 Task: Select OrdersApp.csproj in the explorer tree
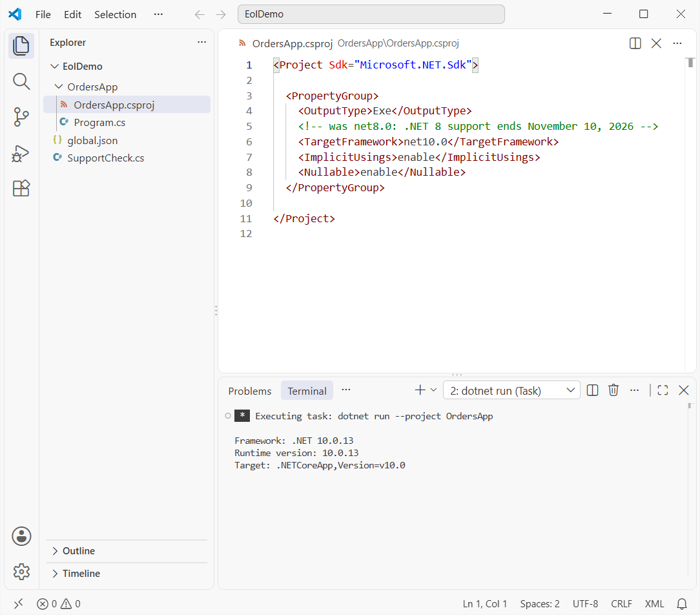click(127, 105)
